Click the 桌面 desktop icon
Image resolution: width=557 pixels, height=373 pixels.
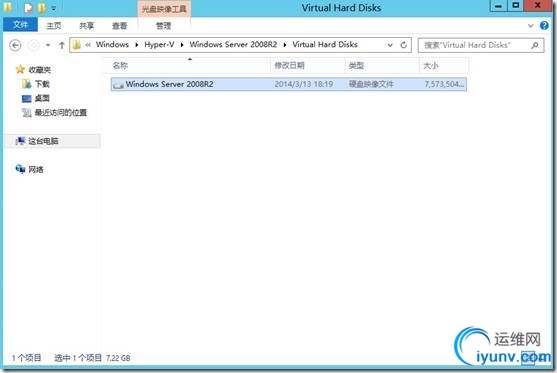[x=26, y=98]
